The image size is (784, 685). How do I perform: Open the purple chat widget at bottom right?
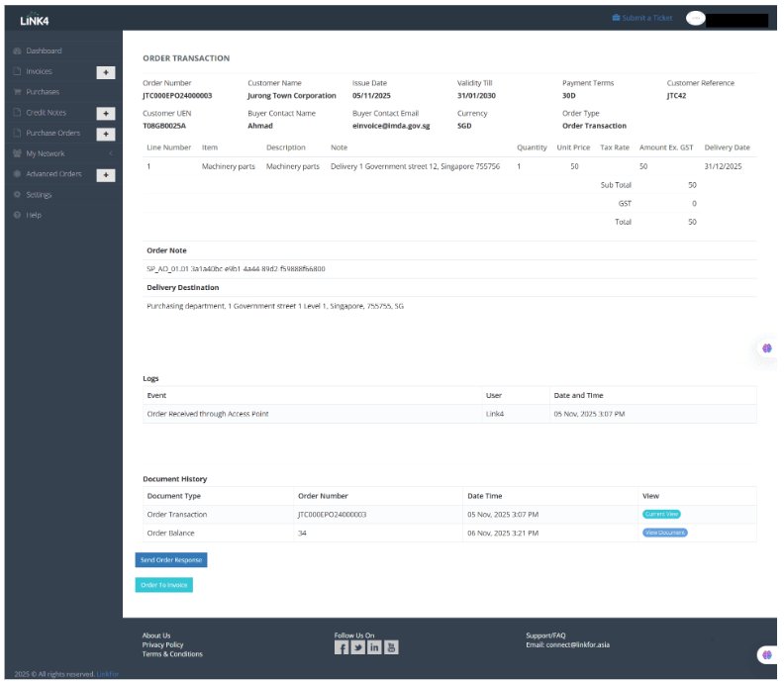[x=767, y=655]
